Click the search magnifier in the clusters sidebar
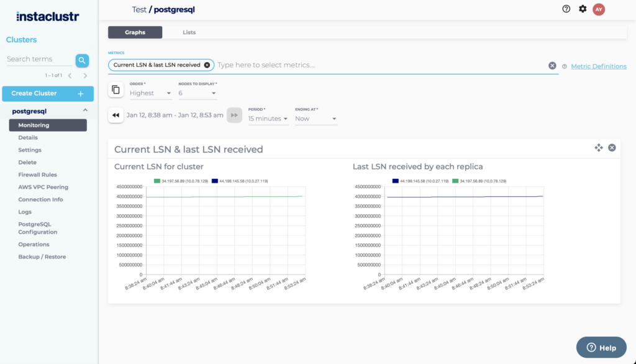This screenshot has width=636, height=364. pyautogui.click(x=82, y=60)
